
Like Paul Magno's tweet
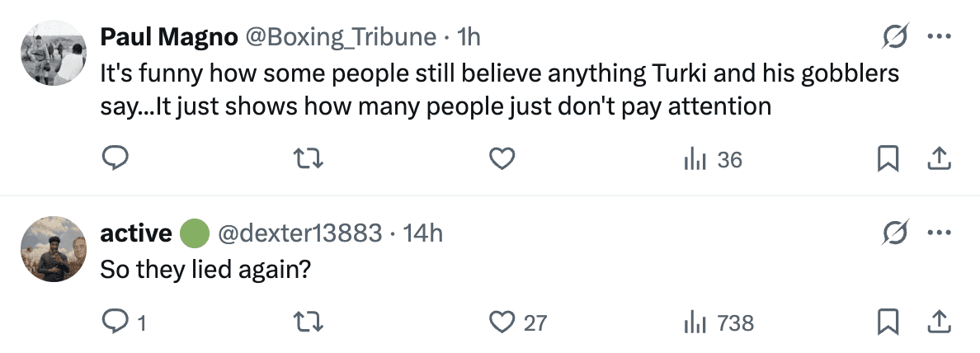pyautogui.click(x=502, y=160)
